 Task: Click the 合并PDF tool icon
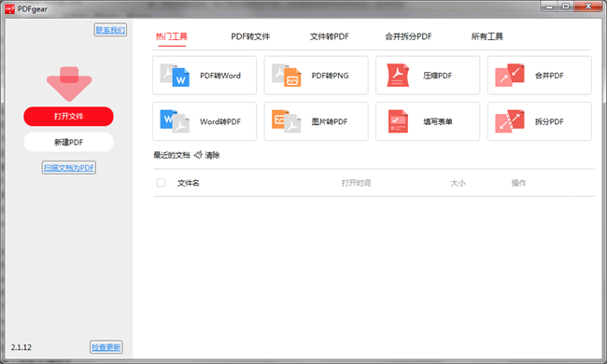pyautogui.click(x=510, y=75)
